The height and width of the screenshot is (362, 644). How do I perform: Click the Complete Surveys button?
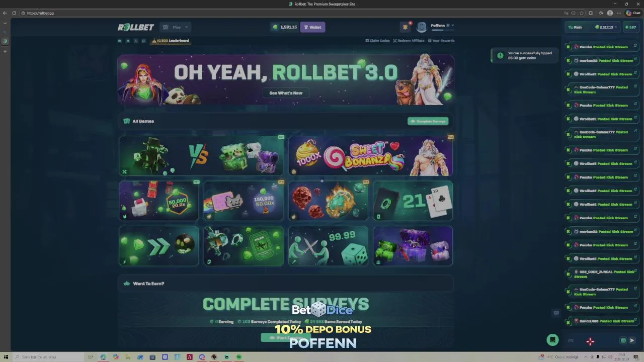[428, 121]
